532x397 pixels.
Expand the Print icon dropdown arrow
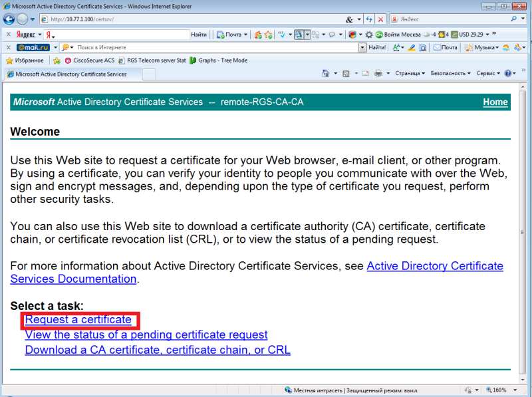point(388,73)
